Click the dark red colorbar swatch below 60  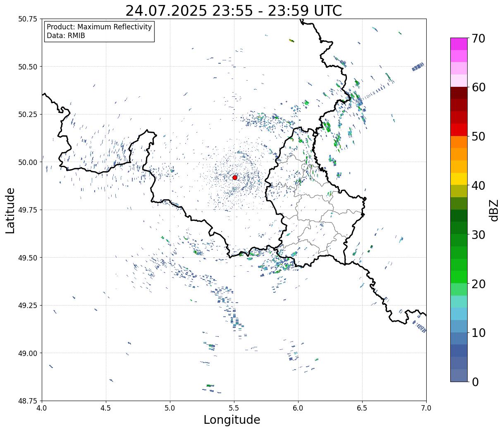459,93
